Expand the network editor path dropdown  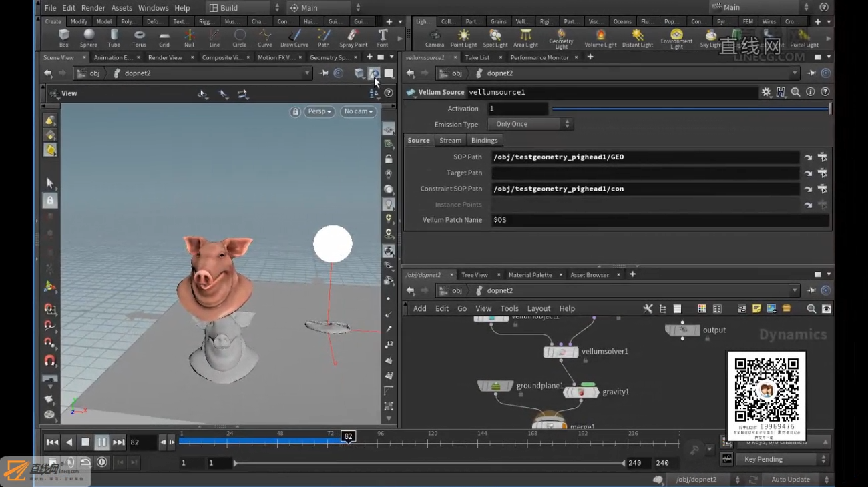click(795, 291)
